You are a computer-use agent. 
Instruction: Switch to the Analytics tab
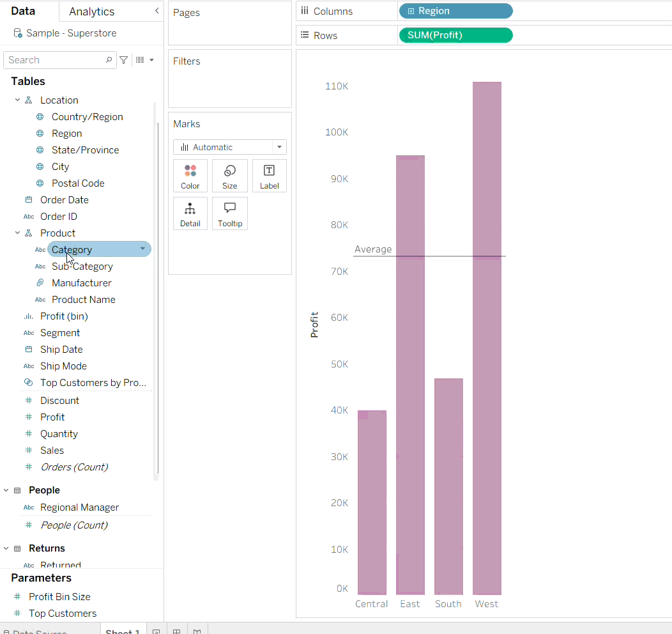pos(91,12)
